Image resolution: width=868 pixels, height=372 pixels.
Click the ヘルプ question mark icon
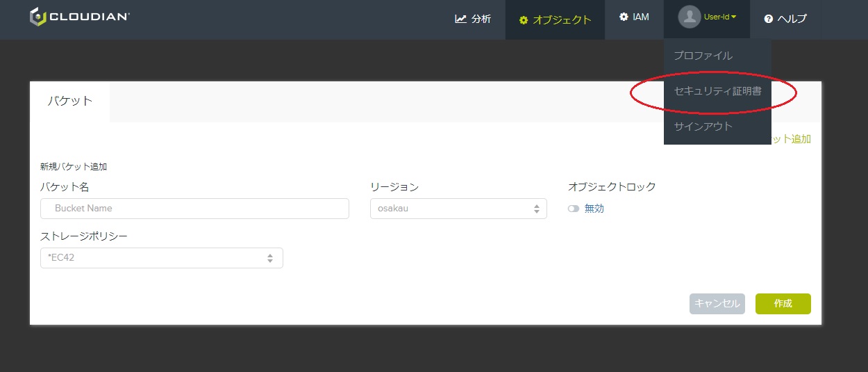(x=769, y=19)
